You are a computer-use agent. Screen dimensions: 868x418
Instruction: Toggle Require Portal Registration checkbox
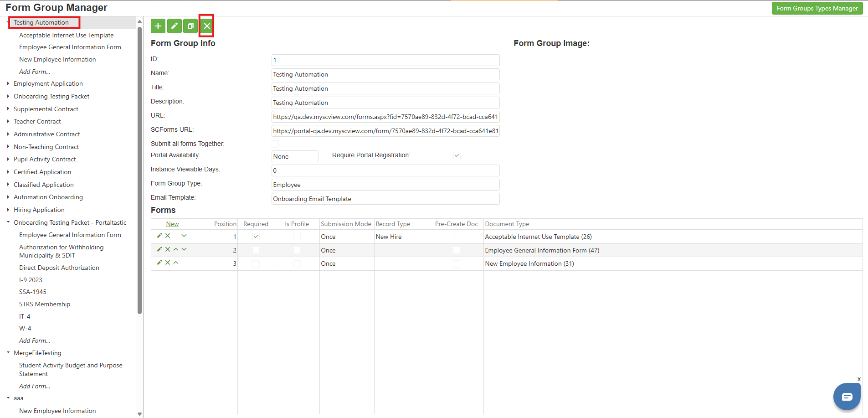pyautogui.click(x=457, y=155)
